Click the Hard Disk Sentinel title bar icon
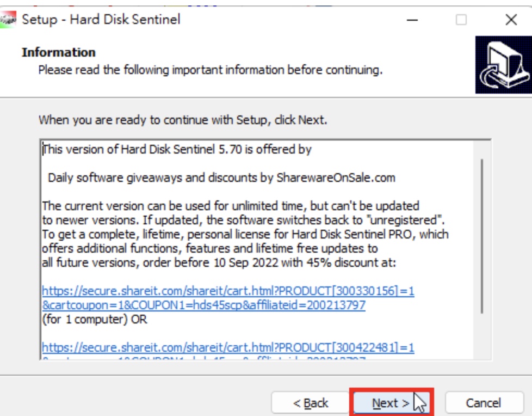This screenshot has height=416, width=532. [8, 20]
